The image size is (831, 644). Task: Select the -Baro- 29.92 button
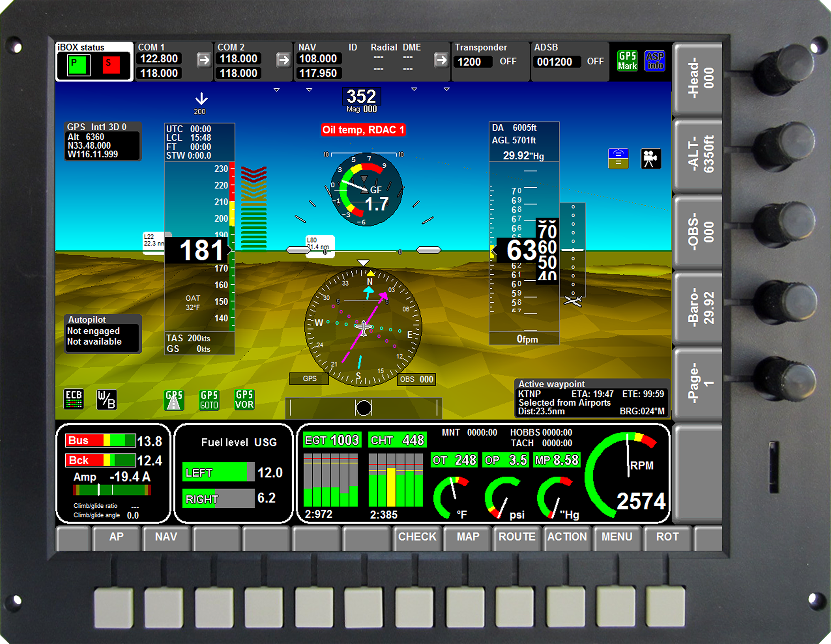(698, 308)
